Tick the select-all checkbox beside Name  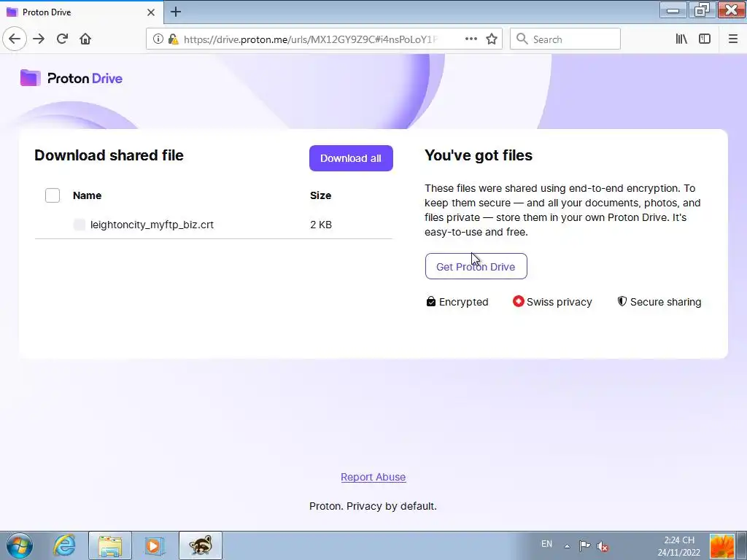53,195
